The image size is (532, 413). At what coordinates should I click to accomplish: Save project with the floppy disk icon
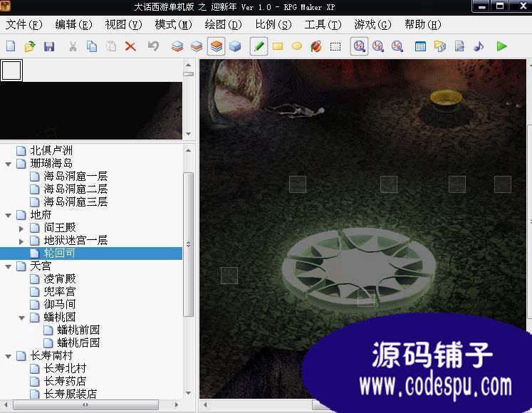49,46
